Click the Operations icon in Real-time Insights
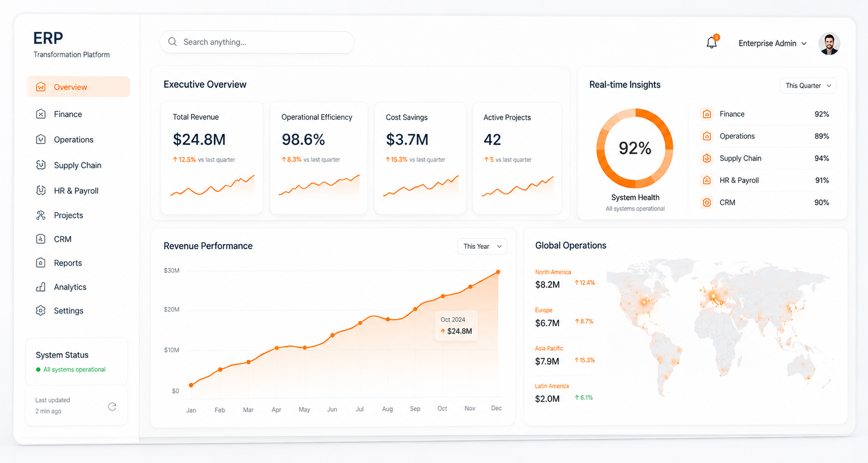Image resolution: width=868 pixels, height=463 pixels. click(x=707, y=136)
